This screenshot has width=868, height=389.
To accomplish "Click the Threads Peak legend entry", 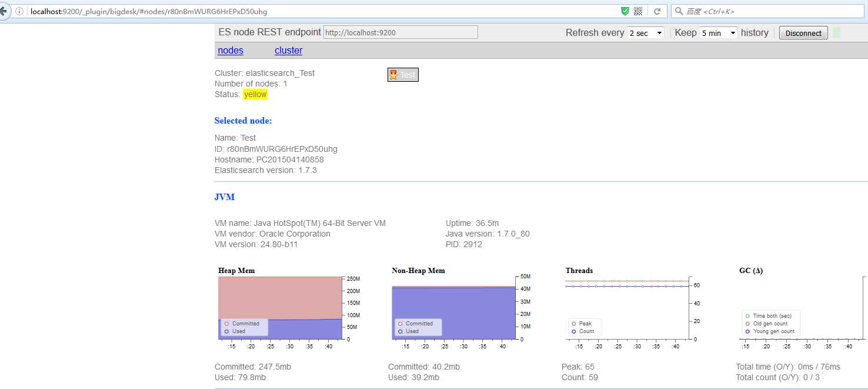I will [582, 324].
